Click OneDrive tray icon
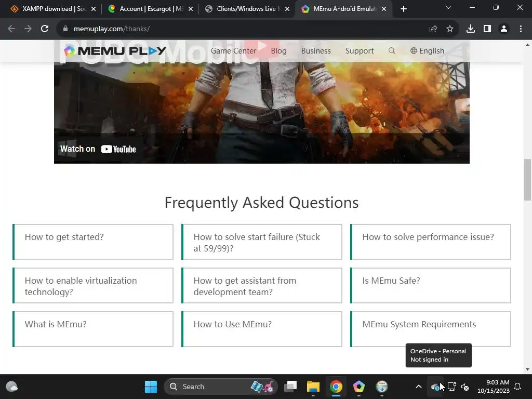 click(435, 387)
